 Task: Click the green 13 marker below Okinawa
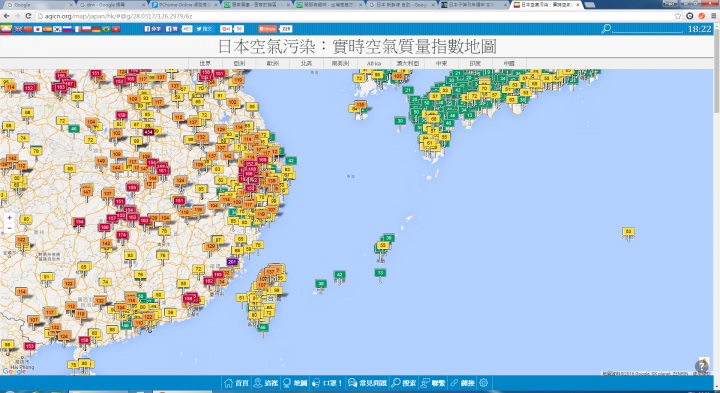(380, 273)
